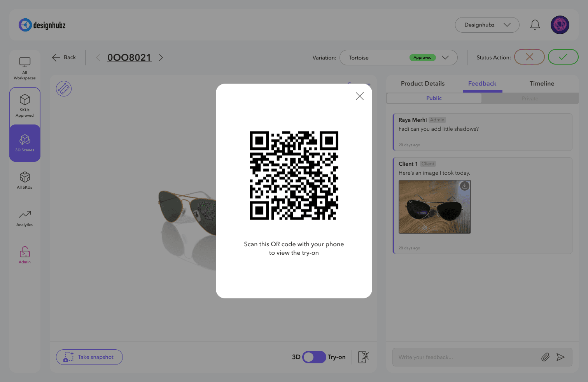588x382 pixels.
Task: Open the Admin section
Action: pyautogui.click(x=25, y=255)
